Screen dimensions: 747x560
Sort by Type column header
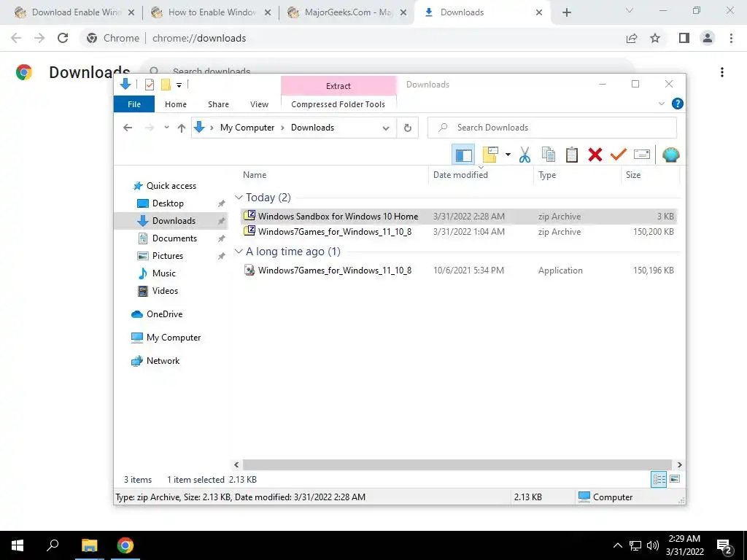coord(578,175)
